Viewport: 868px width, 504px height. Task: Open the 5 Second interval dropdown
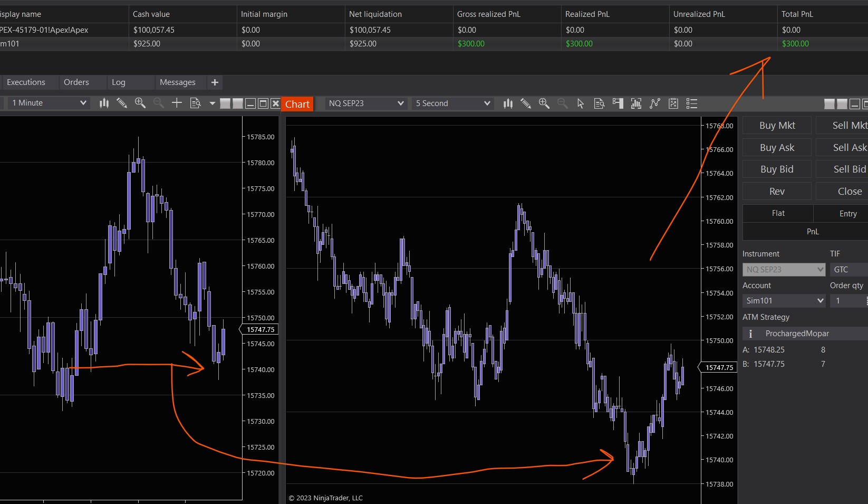pos(452,103)
